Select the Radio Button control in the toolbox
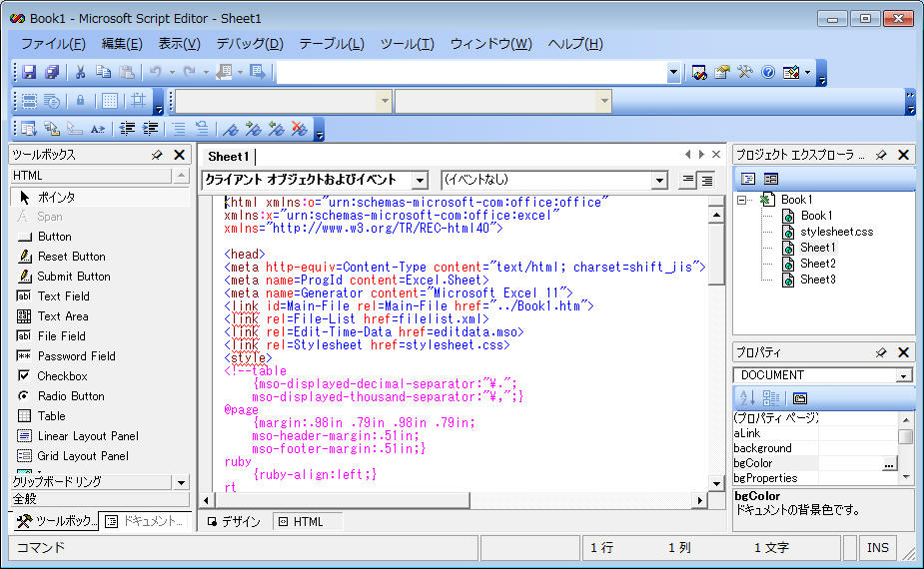The height and width of the screenshot is (569, 924). click(x=70, y=396)
